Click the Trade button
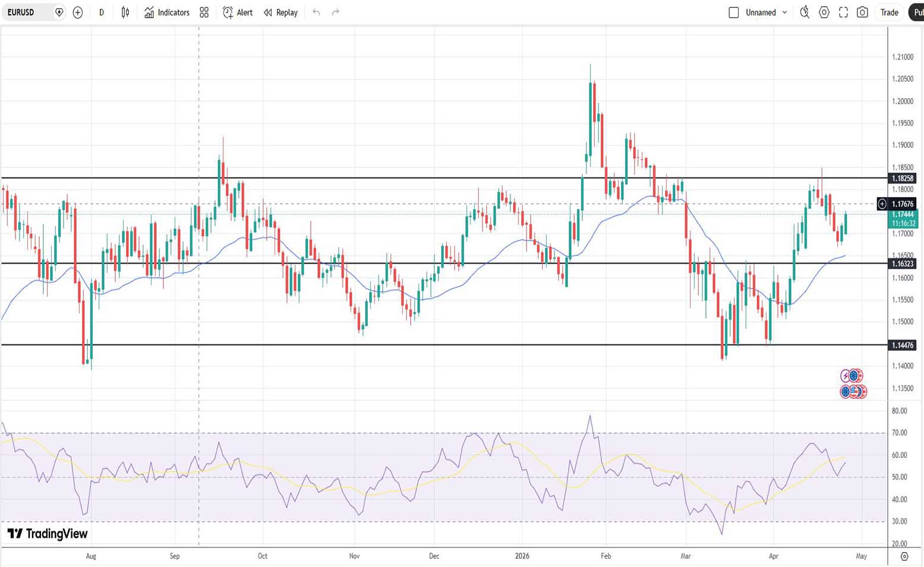 (x=889, y=12)
